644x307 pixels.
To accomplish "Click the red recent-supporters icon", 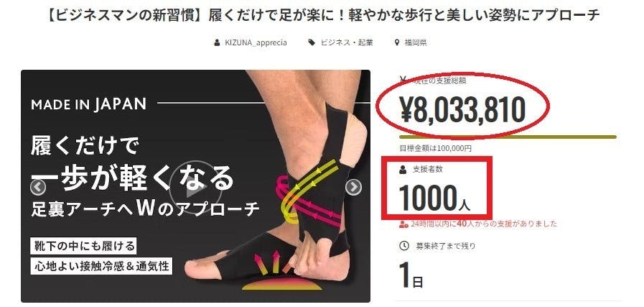I will coord(403,224).
